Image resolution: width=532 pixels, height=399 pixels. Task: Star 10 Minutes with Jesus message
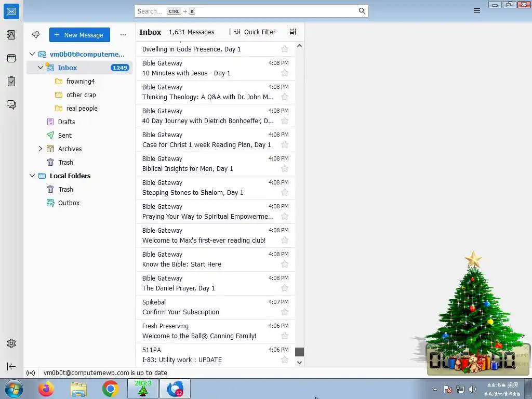[x=285, y=73]
